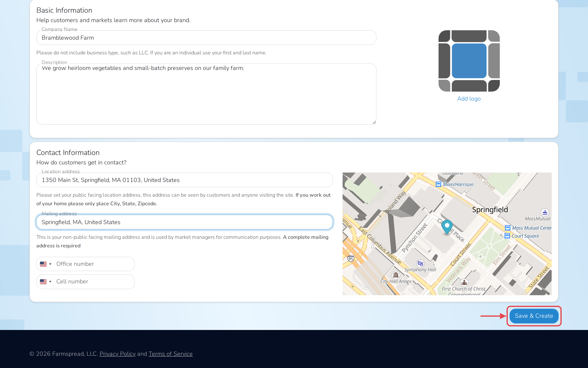Click the Mailing address field
The width and height of the screenshot is (588, 368).
click(184, 222)
